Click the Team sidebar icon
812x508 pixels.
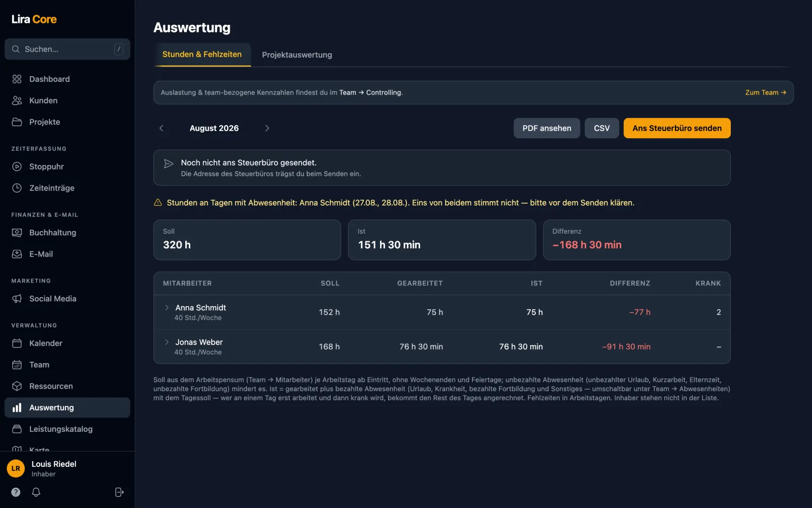(17, 365)
